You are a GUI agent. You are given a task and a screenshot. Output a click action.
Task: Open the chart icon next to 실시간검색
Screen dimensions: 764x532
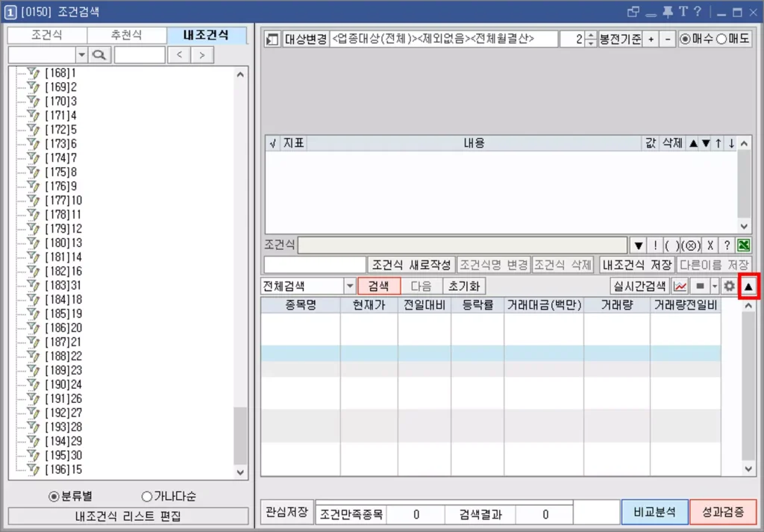tap(680, 286)
